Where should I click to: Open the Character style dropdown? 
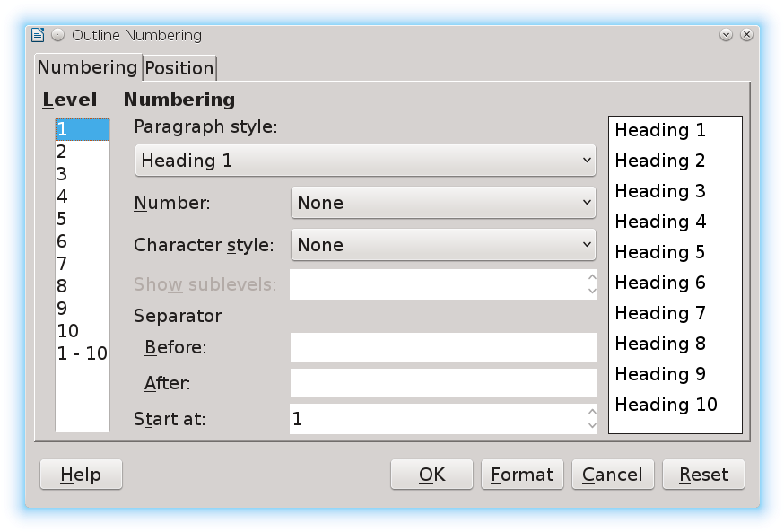[x=443, y=245]
